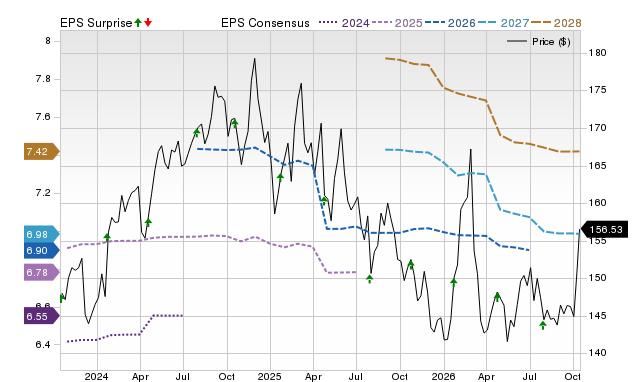The width and height of the screenshot is (640, 382).
Task: Select the 2026 consensus legend entry
Action: coord(450,23)
